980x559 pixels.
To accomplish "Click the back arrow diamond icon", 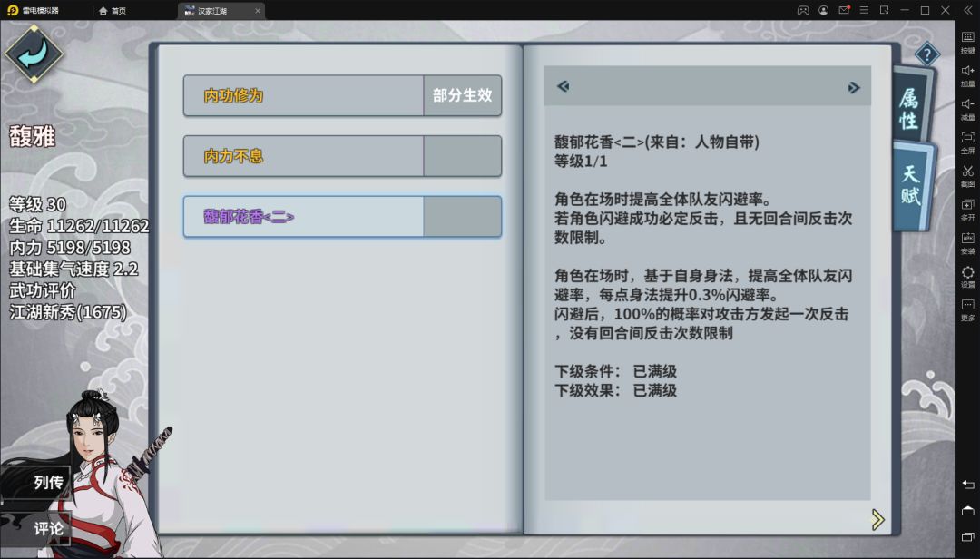I will click(34, 54).
